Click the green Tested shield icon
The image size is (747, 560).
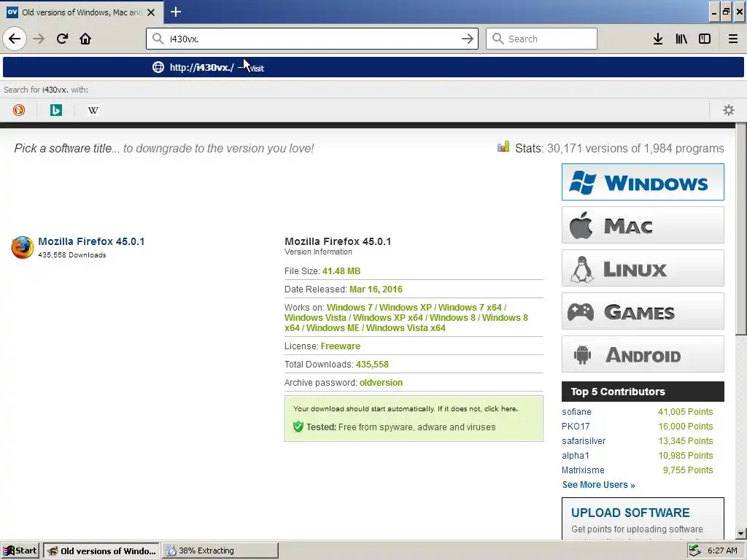point(298,427)
